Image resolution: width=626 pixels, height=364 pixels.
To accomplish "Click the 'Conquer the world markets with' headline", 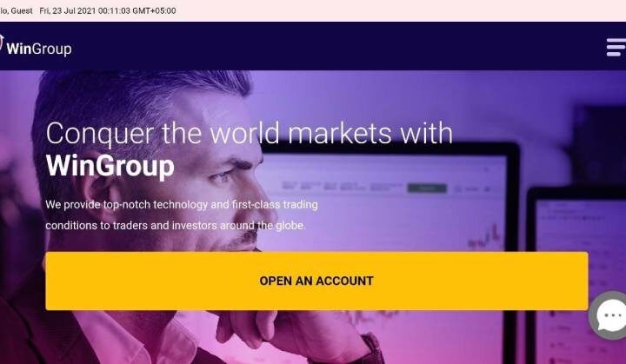I will pos(250,133).
